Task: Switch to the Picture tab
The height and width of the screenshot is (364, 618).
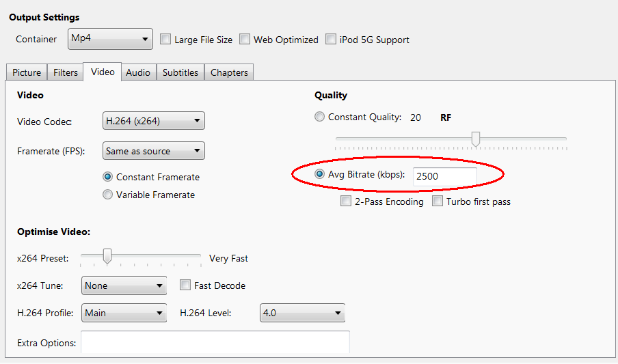Action: [x=27, y=72]
